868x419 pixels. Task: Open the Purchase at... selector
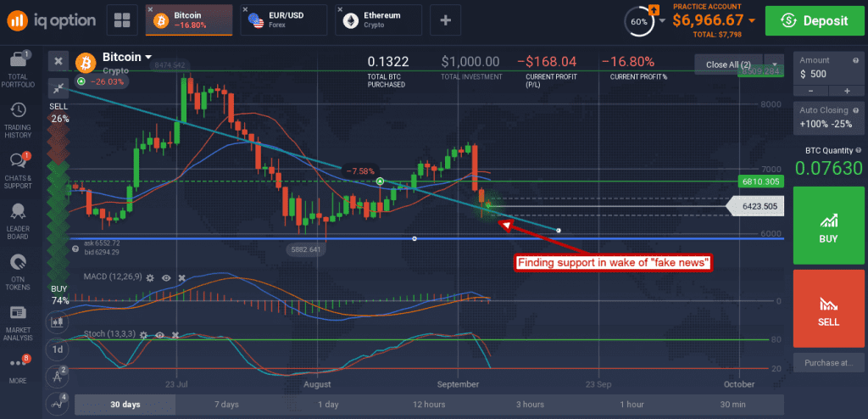tap(828, 363)
